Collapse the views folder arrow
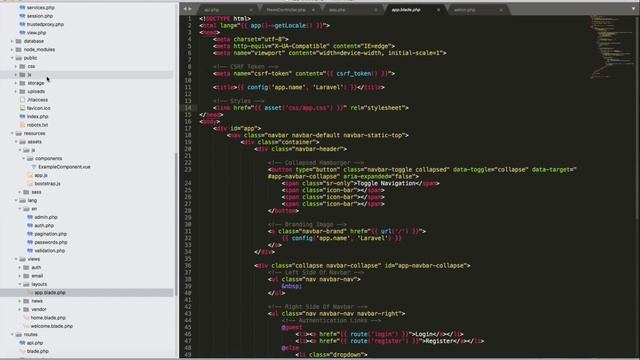Viewport: 640px width, 360px height. click(16, 259)
